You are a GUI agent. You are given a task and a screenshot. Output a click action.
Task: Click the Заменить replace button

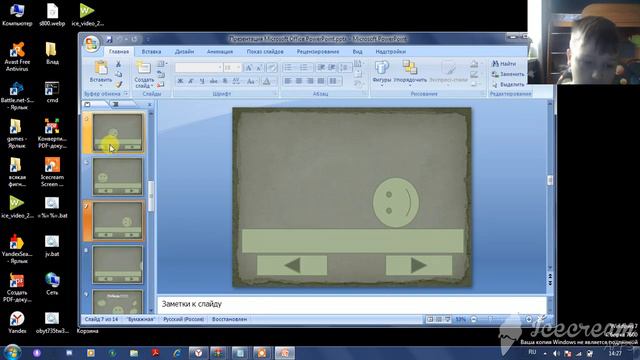[508, 74]
